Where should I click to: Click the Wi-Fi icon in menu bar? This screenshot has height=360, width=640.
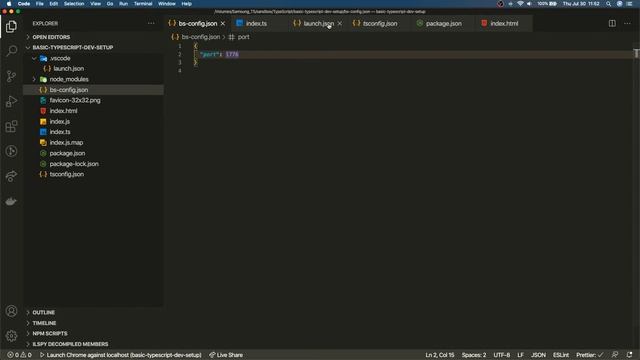point(520,4)
